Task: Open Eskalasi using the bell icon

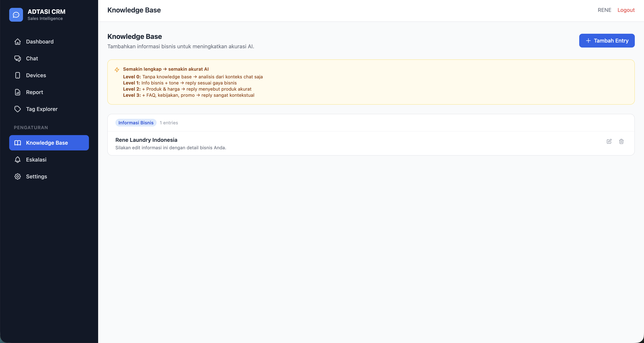Action: coord(17,159)
